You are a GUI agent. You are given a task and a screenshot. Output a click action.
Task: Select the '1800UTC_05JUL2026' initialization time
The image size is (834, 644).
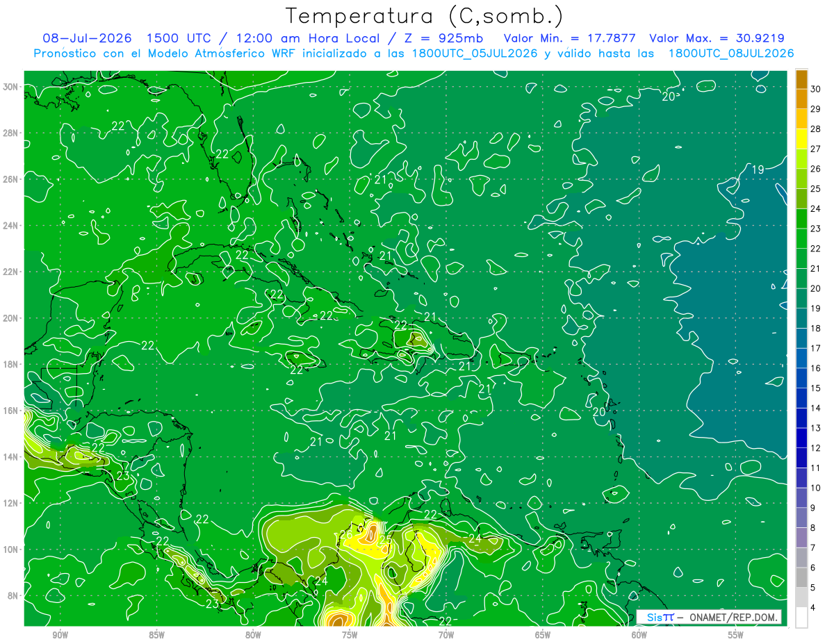pyautogui.click(x=473, y=53)
